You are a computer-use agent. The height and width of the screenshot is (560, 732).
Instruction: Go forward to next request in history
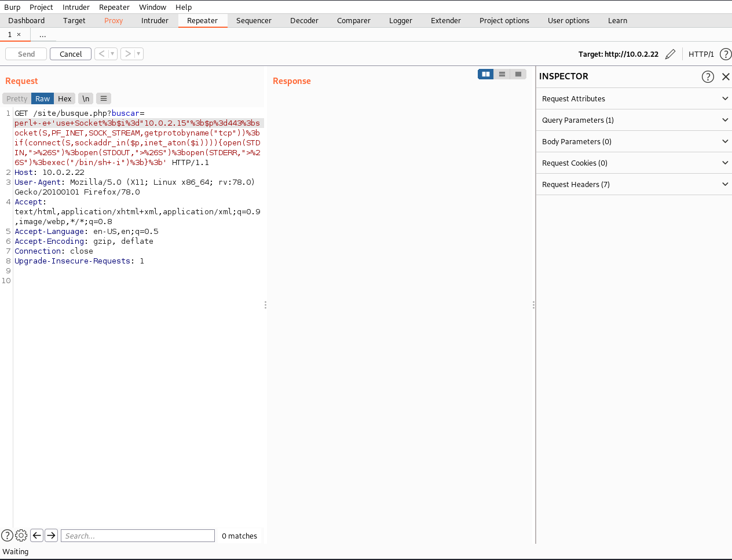pos(128,54)
